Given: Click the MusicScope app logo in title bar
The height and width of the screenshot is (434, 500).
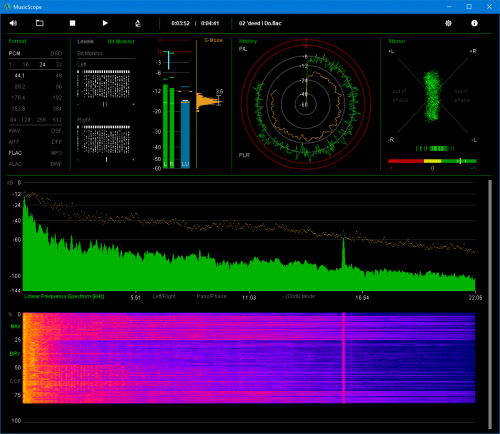Looking at the screenshot, I should (x=7, y=7).
